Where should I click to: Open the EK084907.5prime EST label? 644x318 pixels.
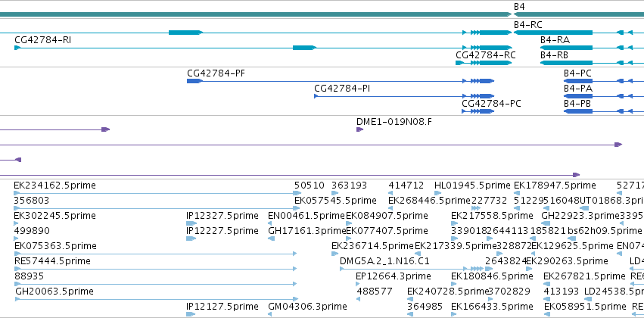(x=387, y=216)
